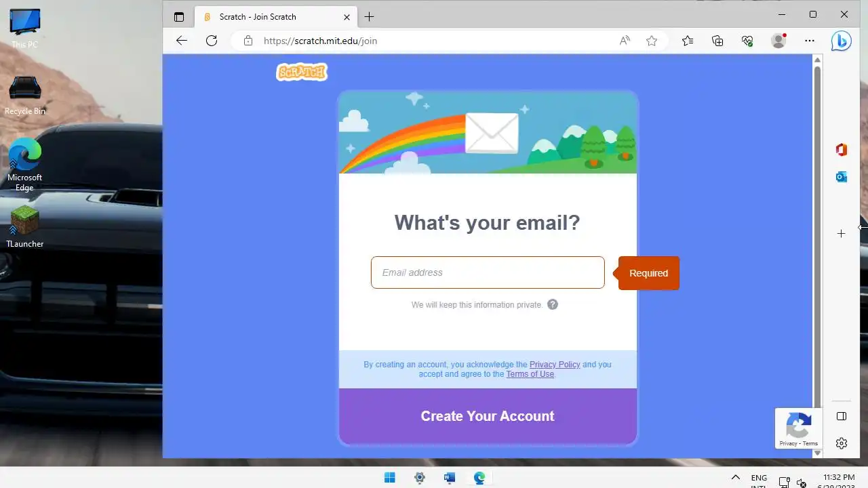Viewport: 868px width, 488px height.
Task: Select the Microsoft Edge desktop shortcut
Action: click(25, 165)
